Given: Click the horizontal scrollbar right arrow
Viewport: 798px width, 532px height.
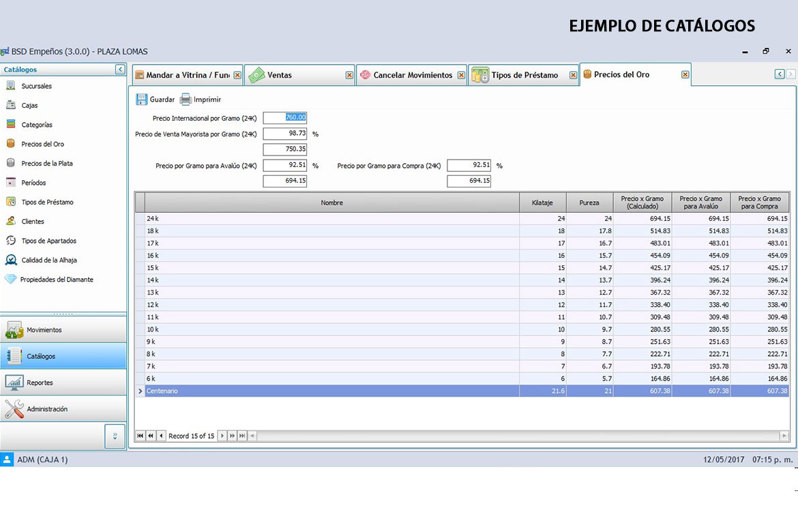Looking at the screenshot, I should pos(784,436).
